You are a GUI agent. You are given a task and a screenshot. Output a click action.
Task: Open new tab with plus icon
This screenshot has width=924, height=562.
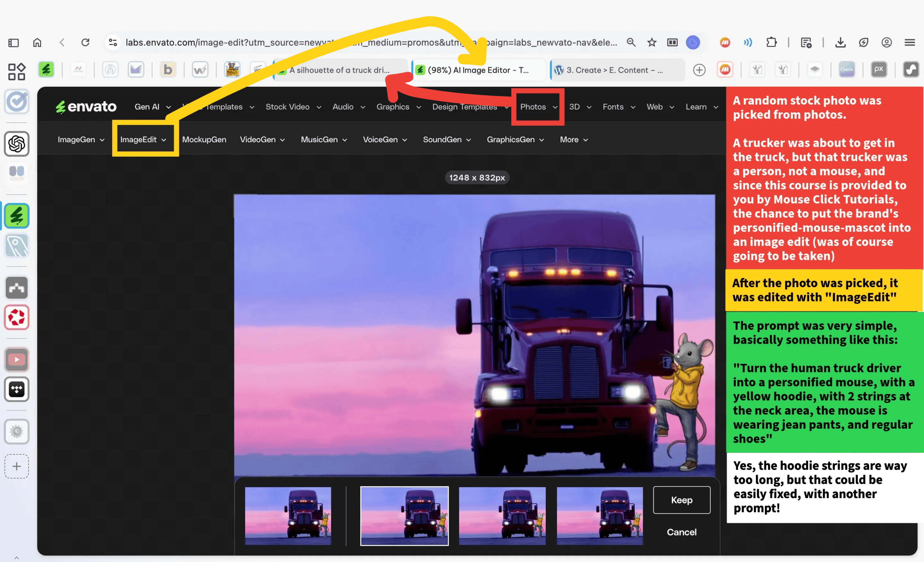[699, 70]
